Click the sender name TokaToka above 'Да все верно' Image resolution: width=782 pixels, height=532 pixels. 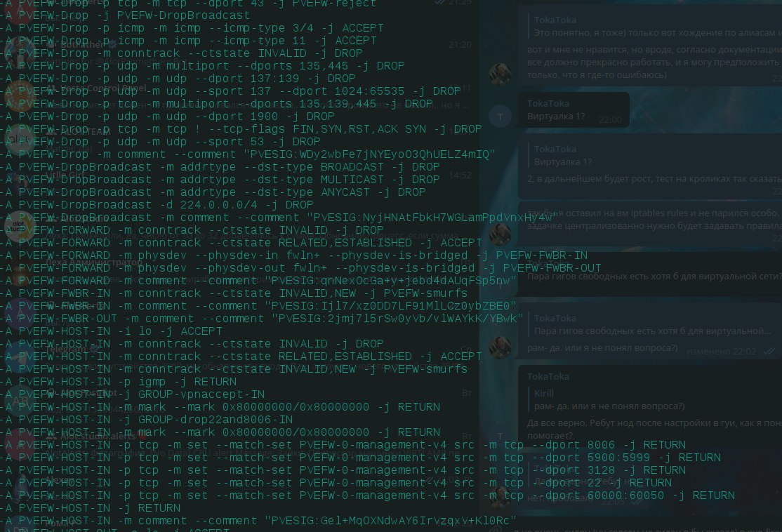click(548, 376)
